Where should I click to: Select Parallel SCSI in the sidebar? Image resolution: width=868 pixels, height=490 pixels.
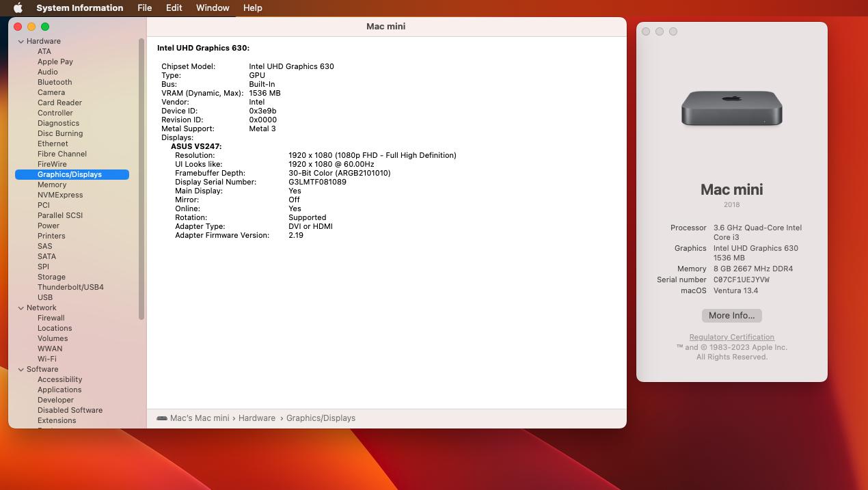pyautogui.click(x=60, y=215)
